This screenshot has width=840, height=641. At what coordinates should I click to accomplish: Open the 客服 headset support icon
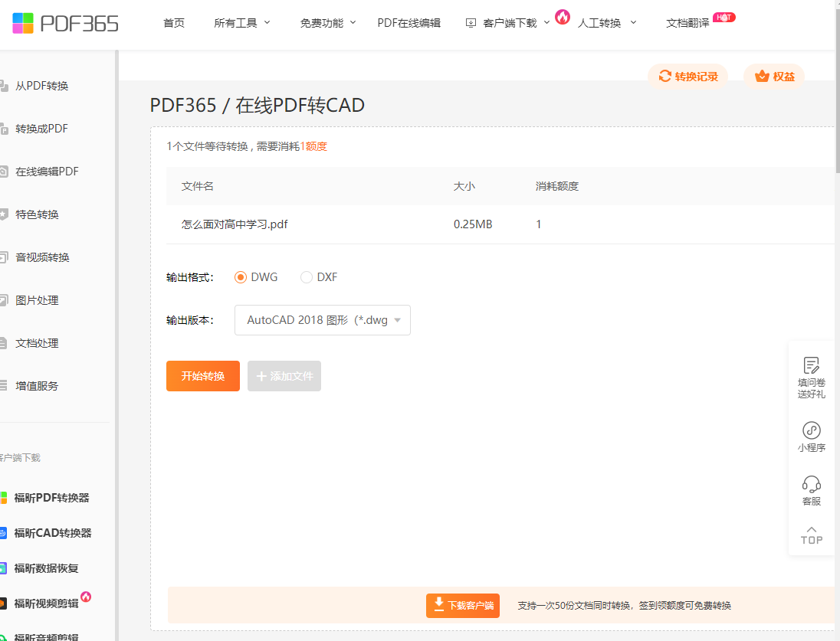pyautogui.click(x=811, y=484)
